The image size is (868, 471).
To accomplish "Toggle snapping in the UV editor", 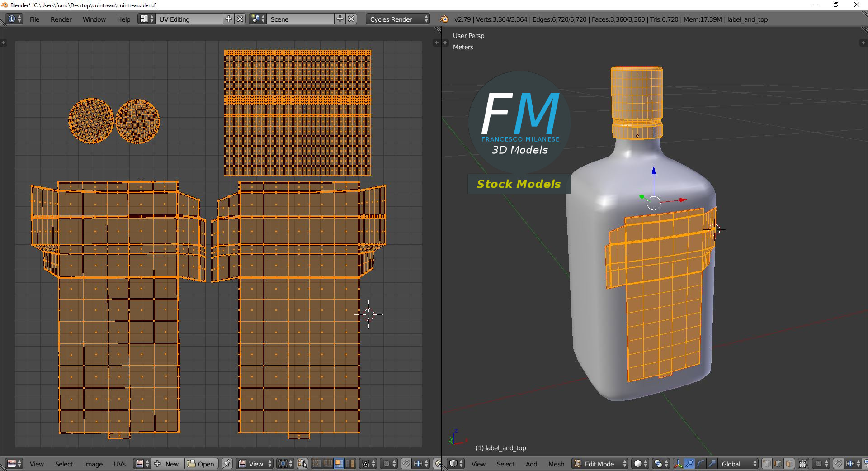I will tap(406, 464).
